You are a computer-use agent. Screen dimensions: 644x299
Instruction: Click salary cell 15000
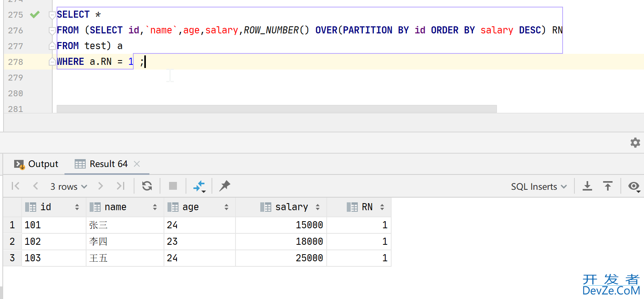tap(281, 225)
